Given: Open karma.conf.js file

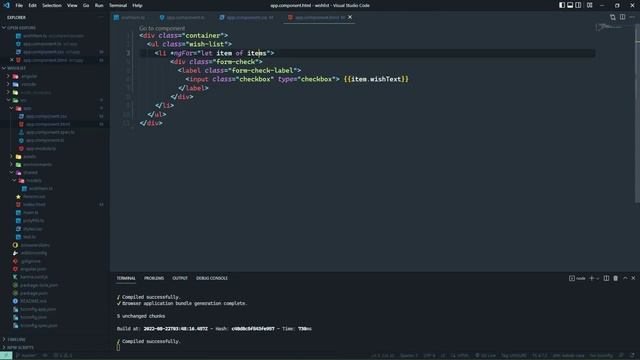Looking at the screenshot, I should click(x=34, y=277).
